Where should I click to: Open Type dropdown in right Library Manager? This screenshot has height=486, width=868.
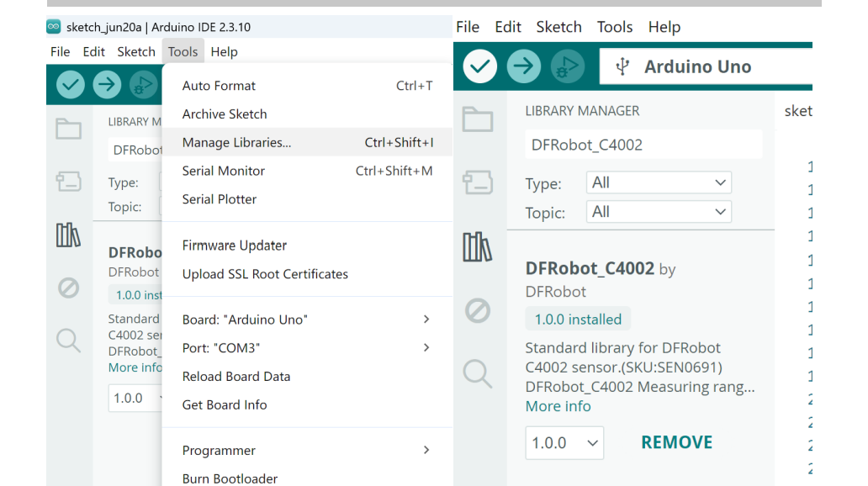[x=659, y=182]
